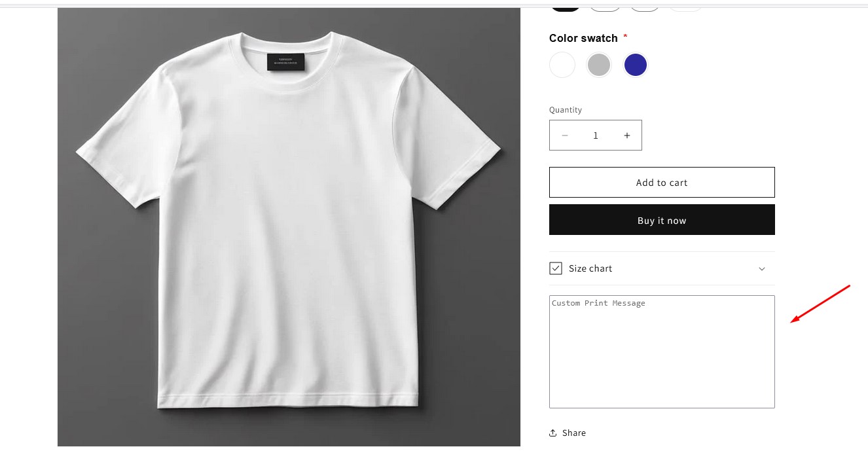This screenshot has height=466, width=868.
Task: Uncheck the Size chart checkbox
Action: coord(555,268)
